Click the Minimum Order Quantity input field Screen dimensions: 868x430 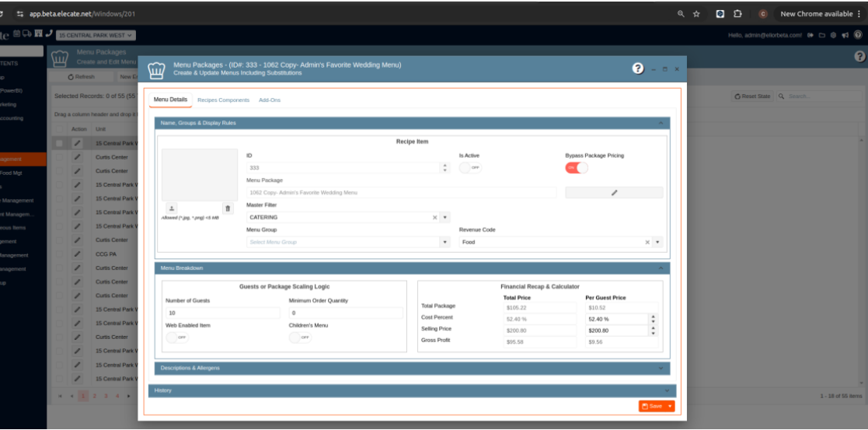pyautogui.click(x=346, y=313)
